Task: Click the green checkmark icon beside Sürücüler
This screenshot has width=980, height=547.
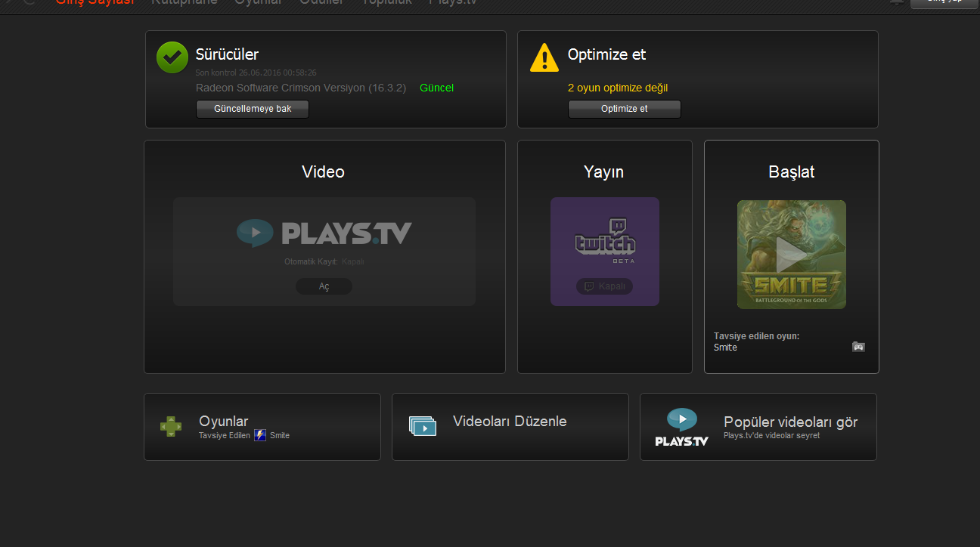Action: 172,57
